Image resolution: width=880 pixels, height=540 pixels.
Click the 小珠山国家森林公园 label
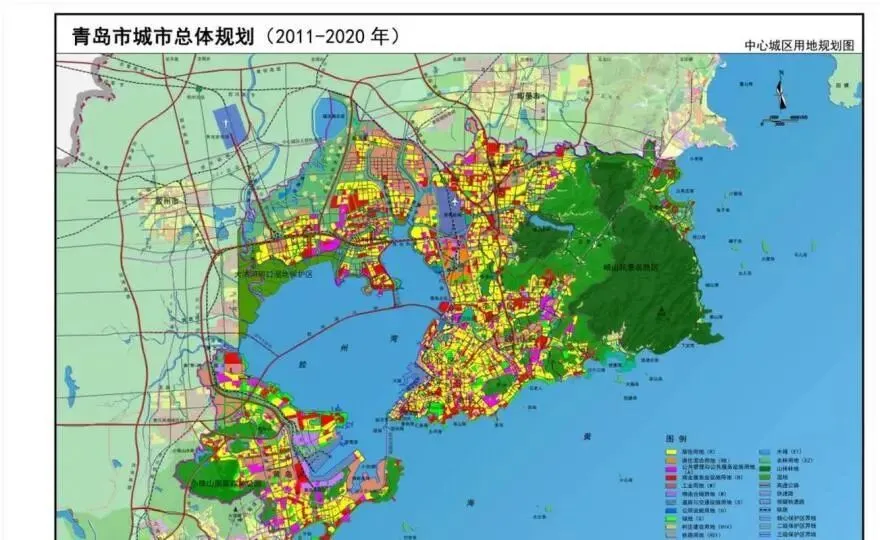click(226, 483)
